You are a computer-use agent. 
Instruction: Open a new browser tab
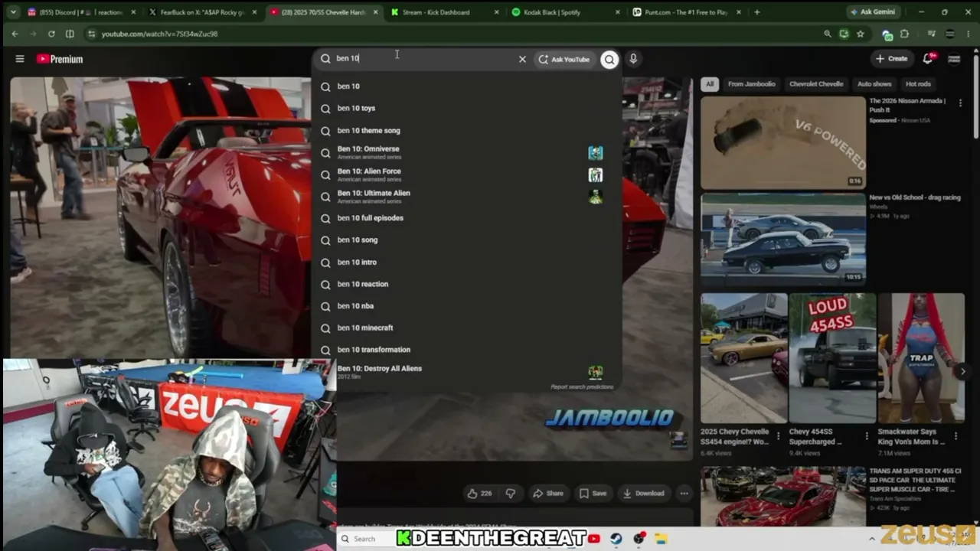coord(757,12)
